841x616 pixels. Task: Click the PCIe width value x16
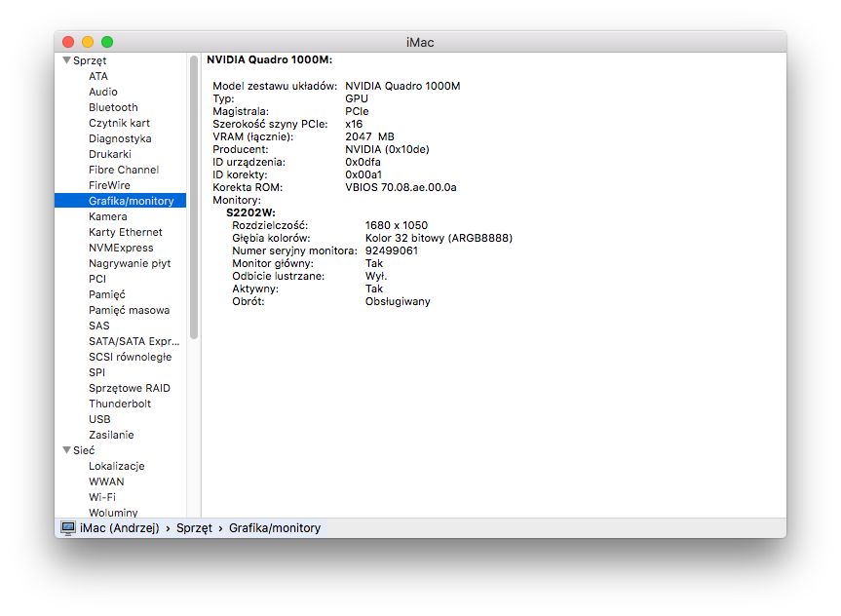coord(354,124)
